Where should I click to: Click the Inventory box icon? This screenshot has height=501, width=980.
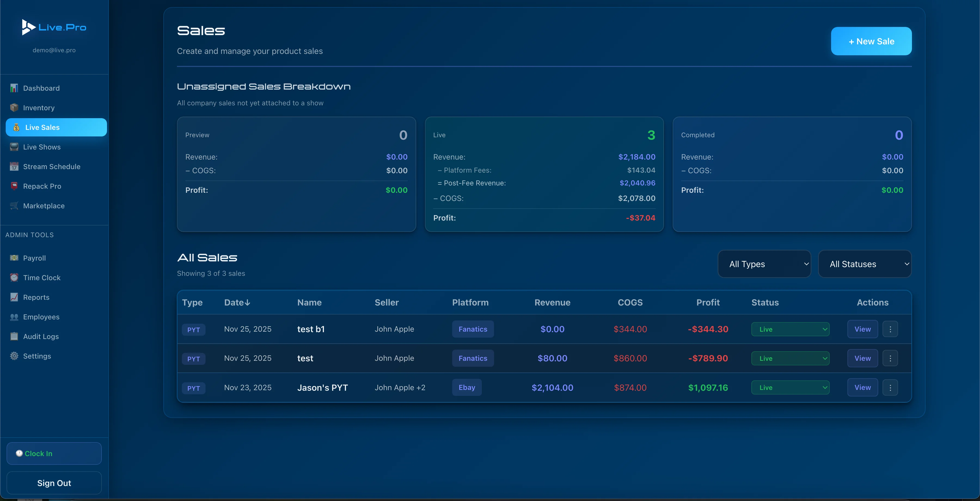[14, 108]
